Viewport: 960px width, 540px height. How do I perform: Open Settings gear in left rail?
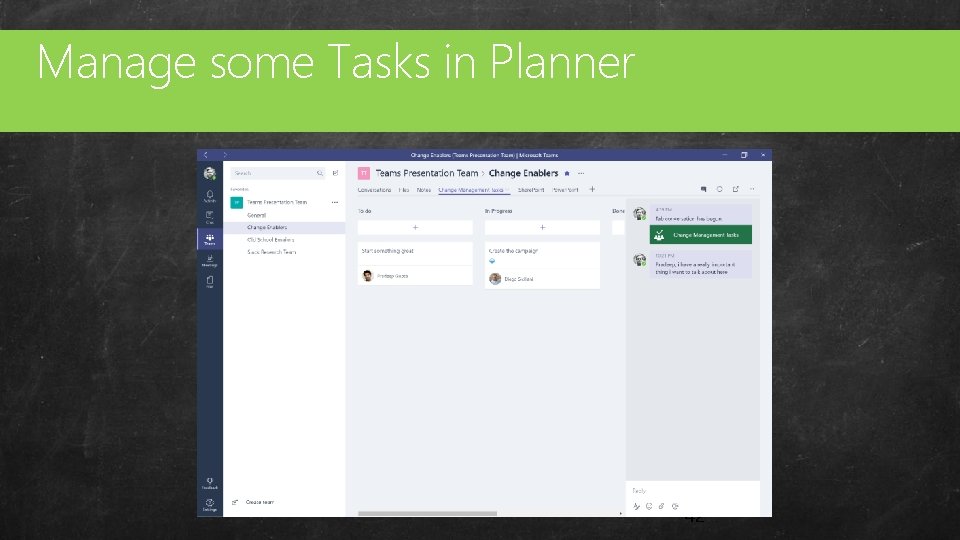(209, 504)
